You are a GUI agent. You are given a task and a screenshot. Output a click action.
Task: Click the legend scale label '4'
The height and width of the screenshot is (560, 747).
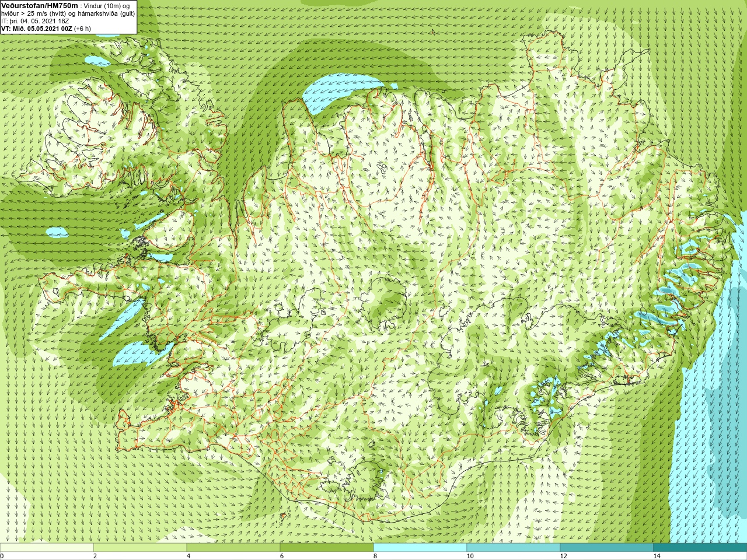[x=189, y=556]
